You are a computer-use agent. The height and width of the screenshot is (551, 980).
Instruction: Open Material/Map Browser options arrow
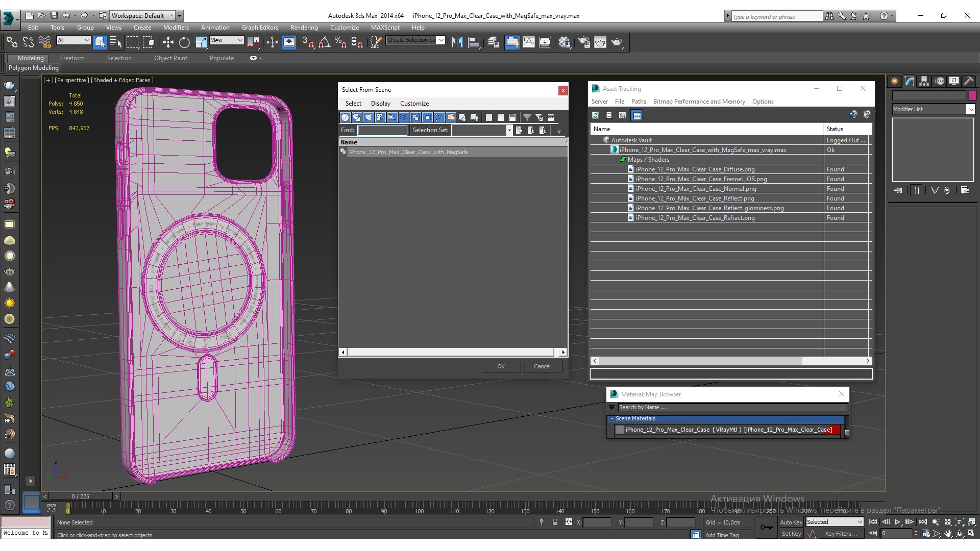tap(611, 407)
